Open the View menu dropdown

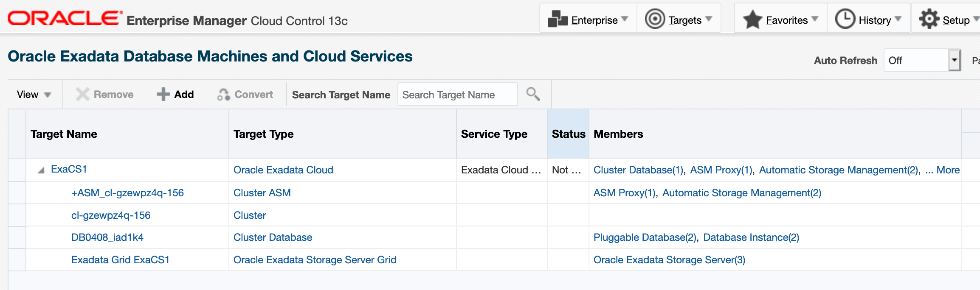34,94
